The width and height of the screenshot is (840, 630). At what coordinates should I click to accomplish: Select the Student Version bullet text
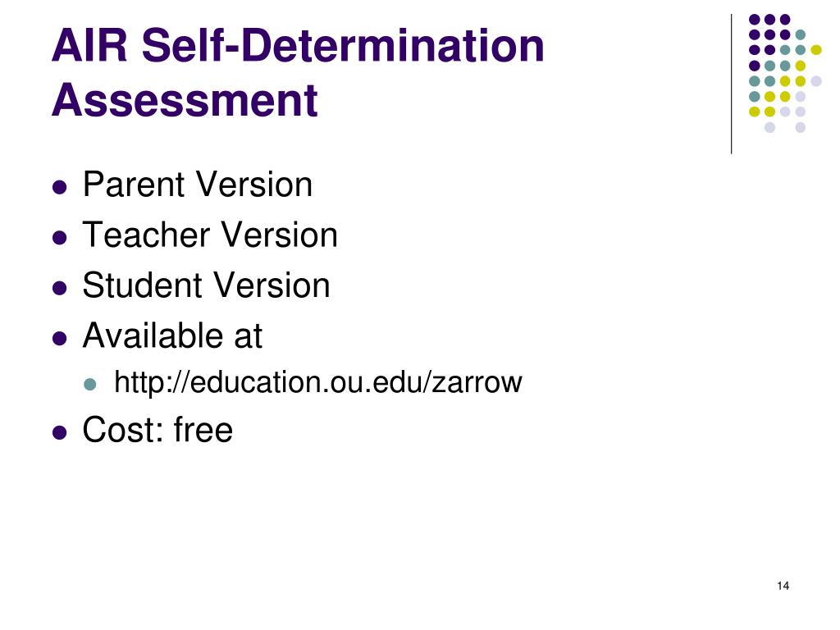206,285
